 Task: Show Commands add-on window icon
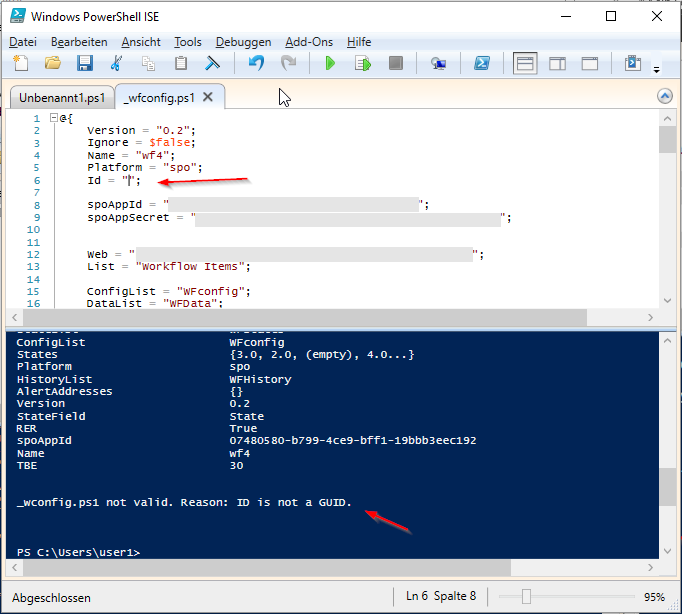633,63
